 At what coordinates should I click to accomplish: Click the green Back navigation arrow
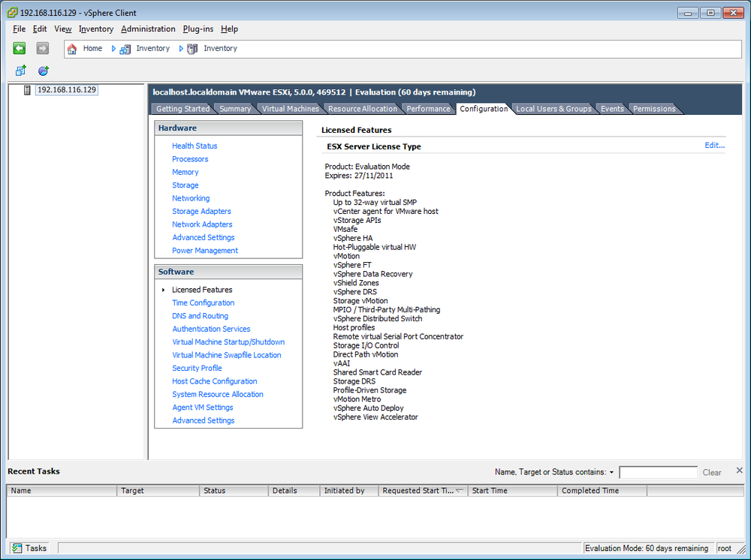(x=20, y=48)
